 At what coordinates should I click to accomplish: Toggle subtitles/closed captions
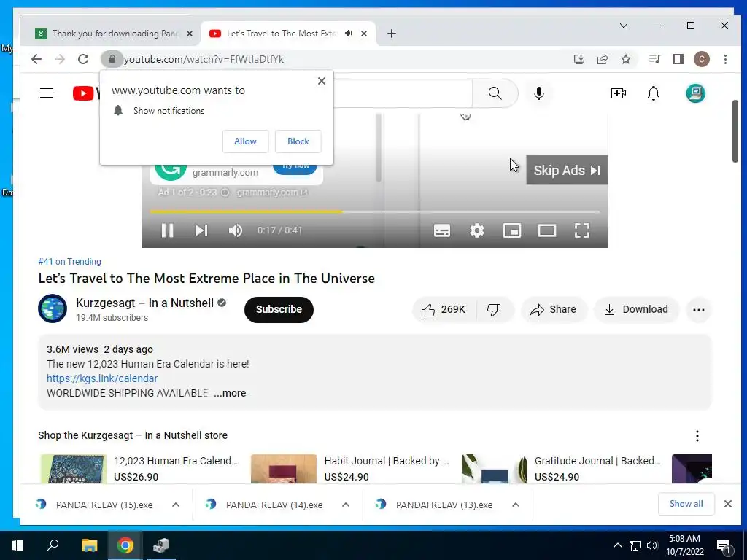[442, 230]
